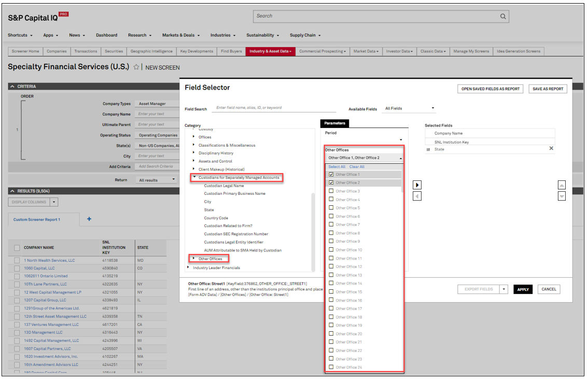
Task: Collapse Custodians for Separately Managed Accounts
Action: coord(194,177)
